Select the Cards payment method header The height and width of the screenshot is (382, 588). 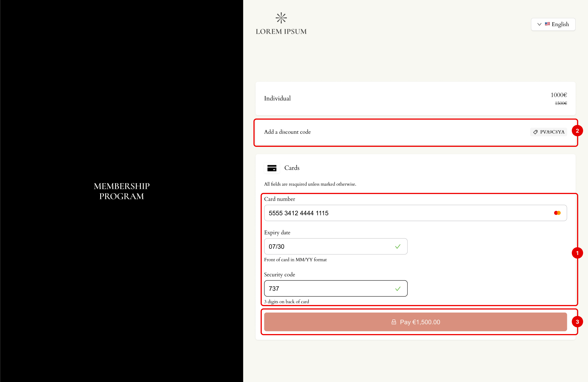coord(292,168)
